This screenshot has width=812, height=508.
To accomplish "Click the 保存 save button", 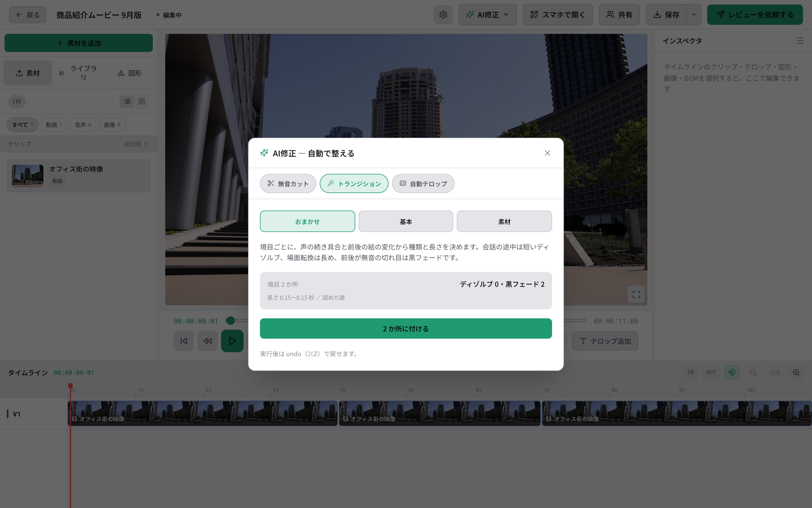I will 666,15.
